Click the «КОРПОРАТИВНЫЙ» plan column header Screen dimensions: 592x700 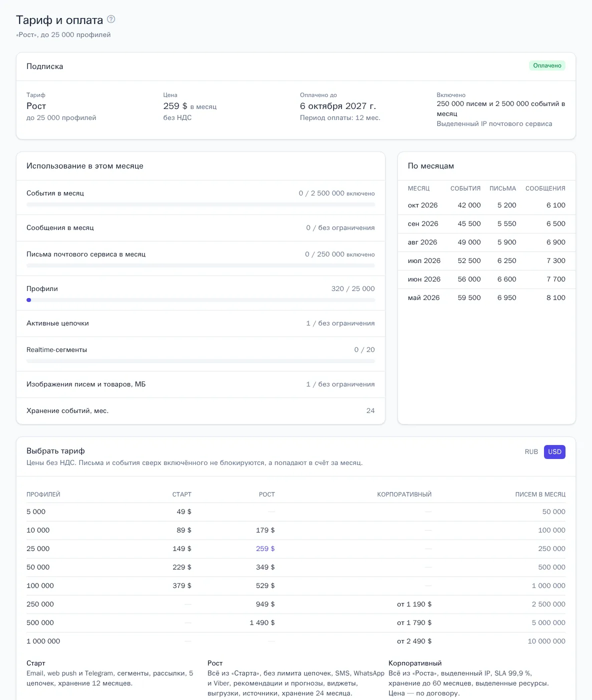pyautogui.click(x=404, y=494)
